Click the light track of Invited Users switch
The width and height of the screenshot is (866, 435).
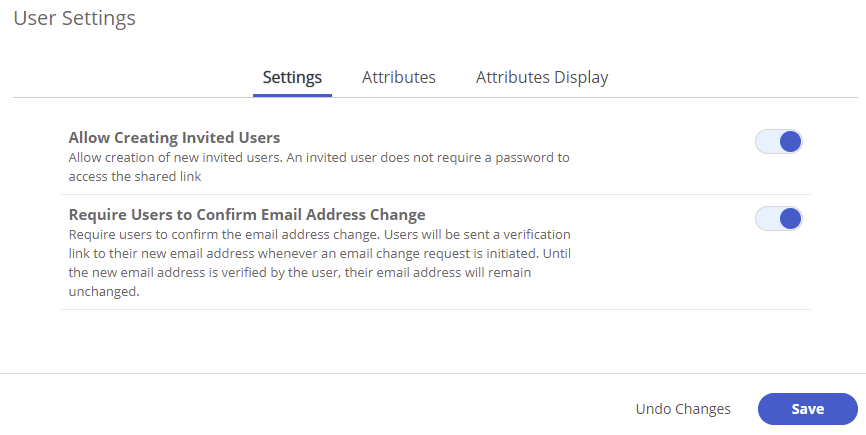pos(765,141)
